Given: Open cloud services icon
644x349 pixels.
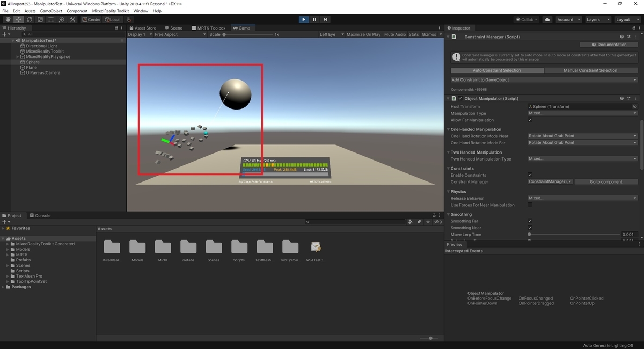Looking at the screenshot, I should [547, 20].
